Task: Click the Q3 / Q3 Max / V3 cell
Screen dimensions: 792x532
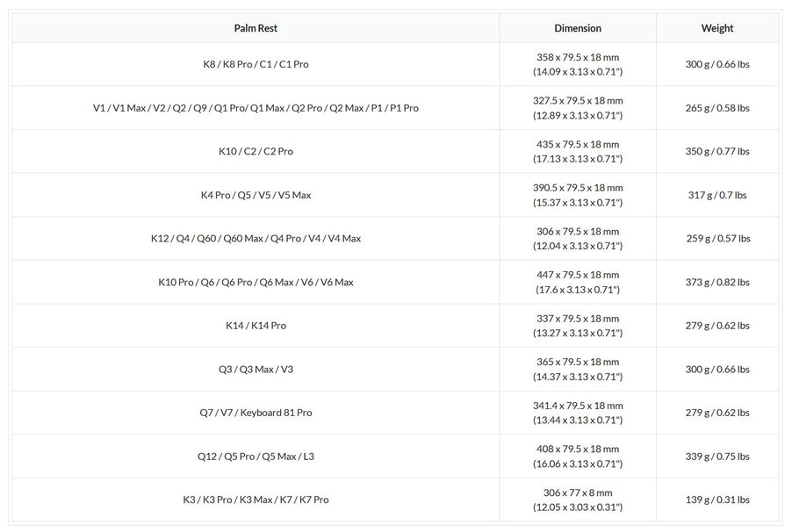Action: (256, 369)
